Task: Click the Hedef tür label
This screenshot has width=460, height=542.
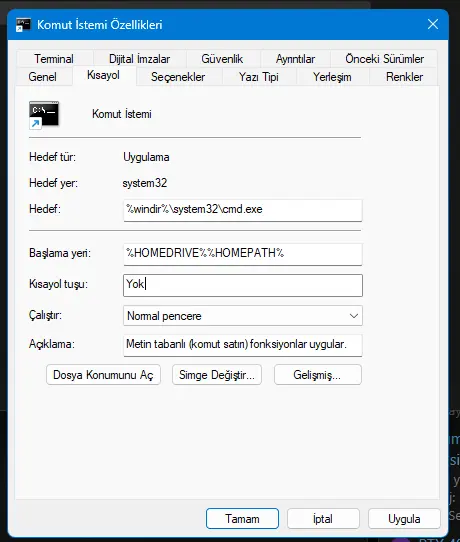Action: 52,157
